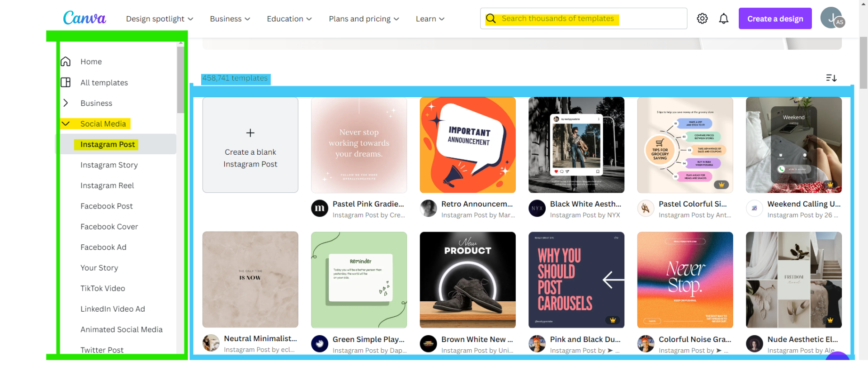This screenshot has width=868, height=366.
Task: Click the Home icon in sidebar
Action: (66, 62)
